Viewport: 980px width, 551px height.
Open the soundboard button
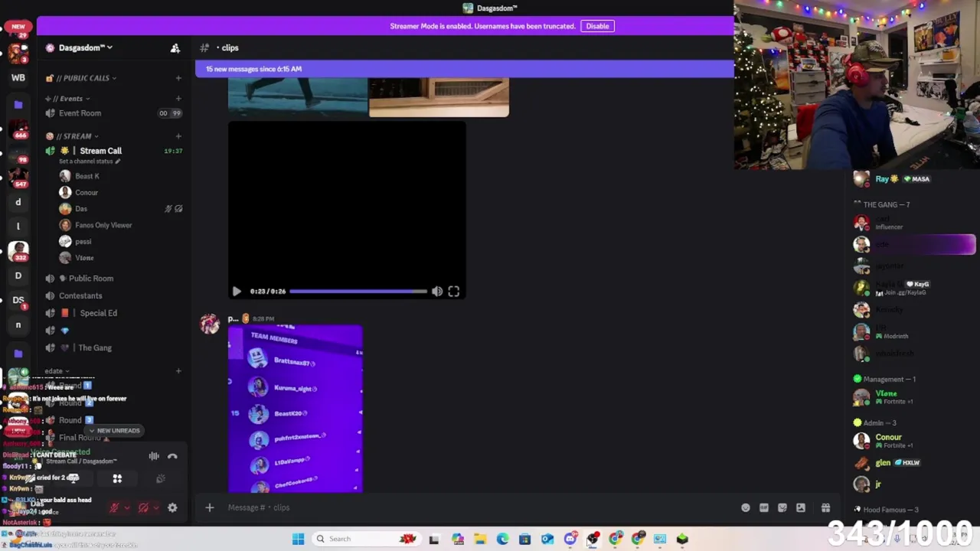click(160, 478)
